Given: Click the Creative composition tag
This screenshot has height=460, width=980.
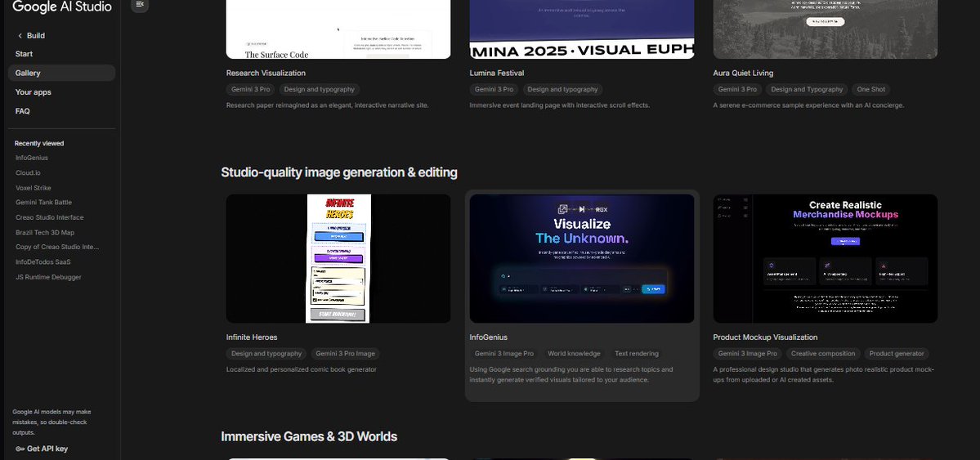Looking at the screenshot, I should (823, 354).
